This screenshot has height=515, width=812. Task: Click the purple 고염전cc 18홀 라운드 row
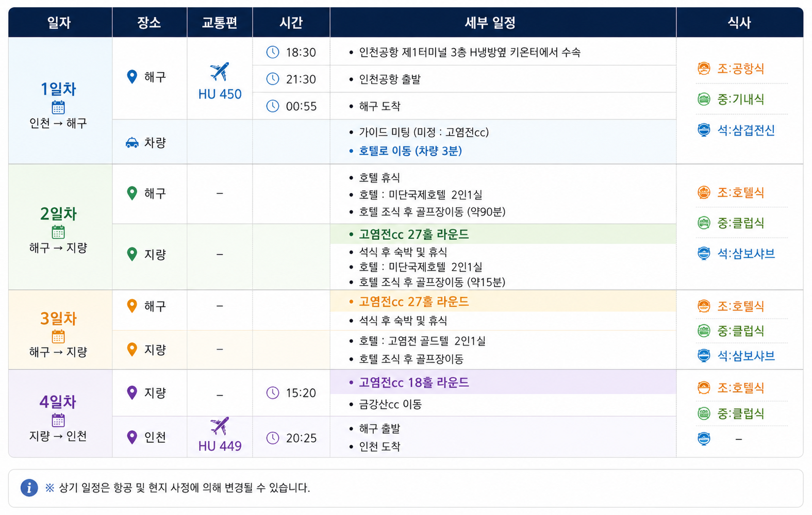[x=503, y=383]
